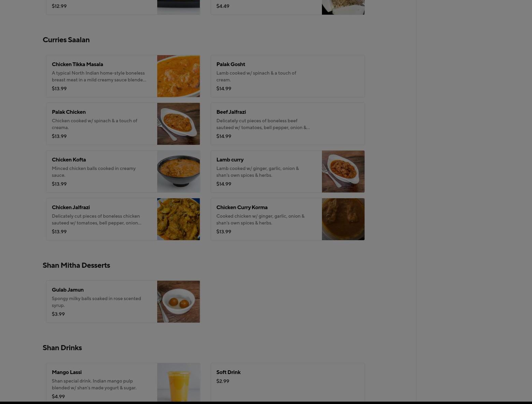
Task: Jump to Curries Saalan section heading
Action: pyautogui.click(x=66, y=40)
